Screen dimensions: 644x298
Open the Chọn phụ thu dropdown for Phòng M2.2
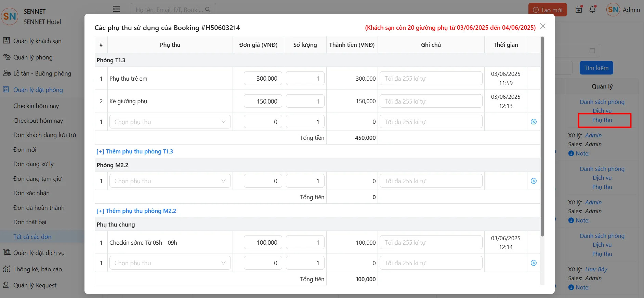tap(170, 181)
